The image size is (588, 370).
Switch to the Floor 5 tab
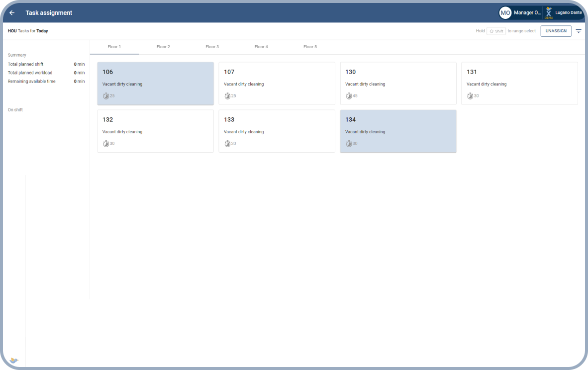(310, 47)
